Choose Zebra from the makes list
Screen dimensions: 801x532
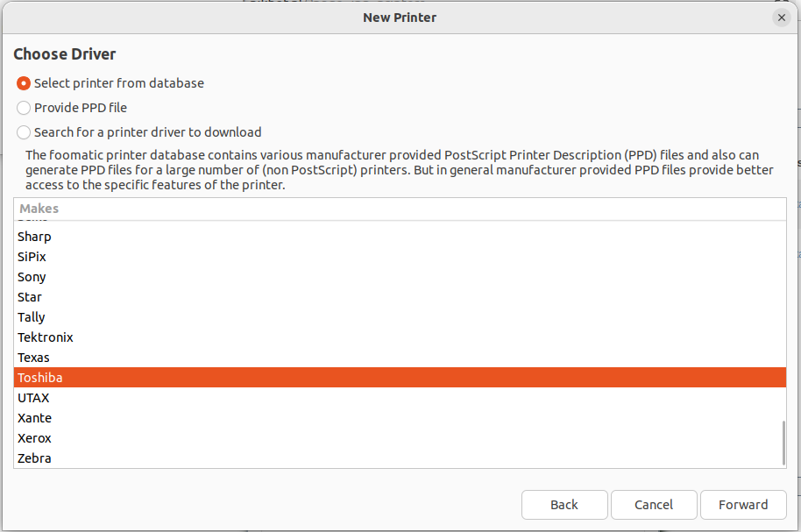(35, 458)
